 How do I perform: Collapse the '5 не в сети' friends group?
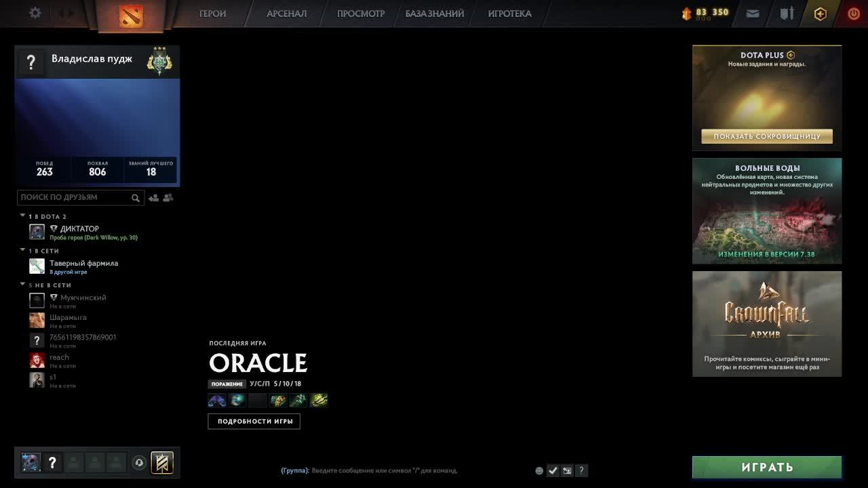click(22, 285)
